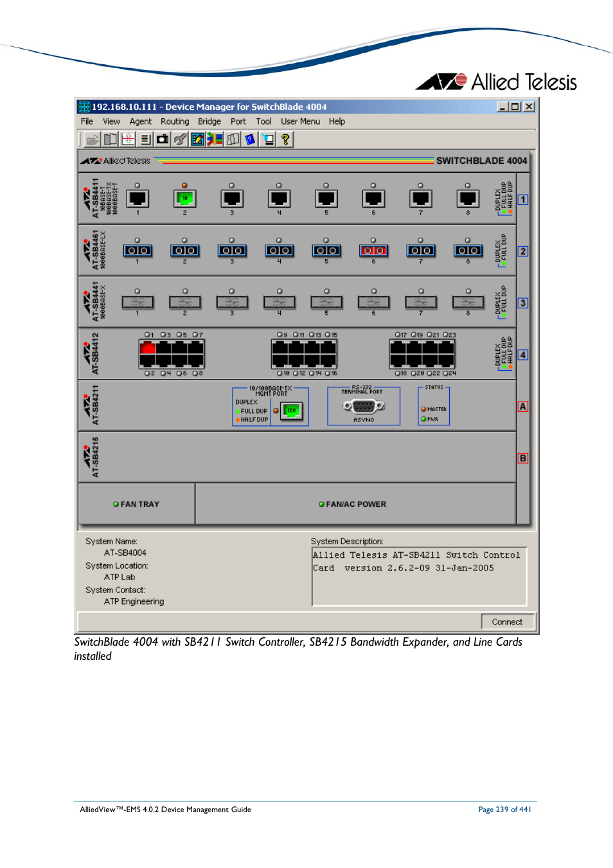Click the System Contact value ATP Engineering
The height and width of the screenshot is (868, 613).
point(134,601)
